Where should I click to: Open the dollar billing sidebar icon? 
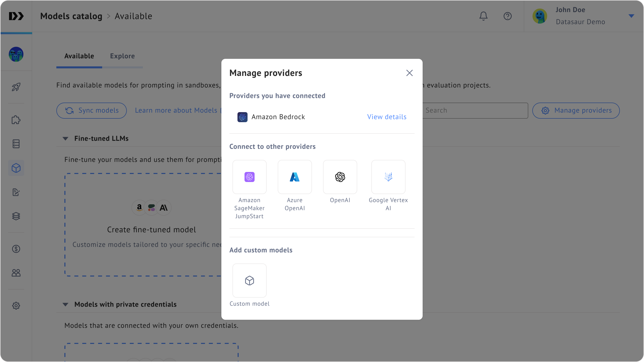tap(16, 249)
